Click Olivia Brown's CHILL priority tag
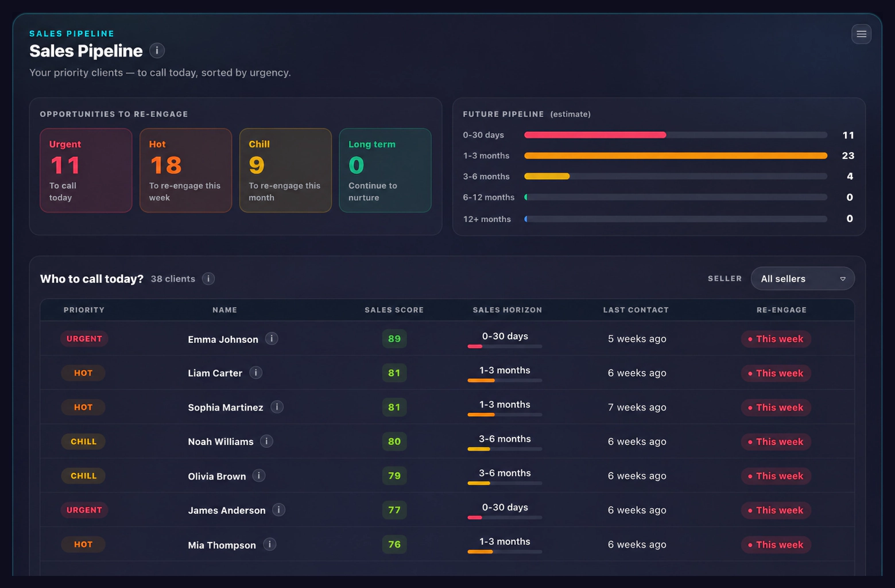895x588 pixels. (83, 476)
